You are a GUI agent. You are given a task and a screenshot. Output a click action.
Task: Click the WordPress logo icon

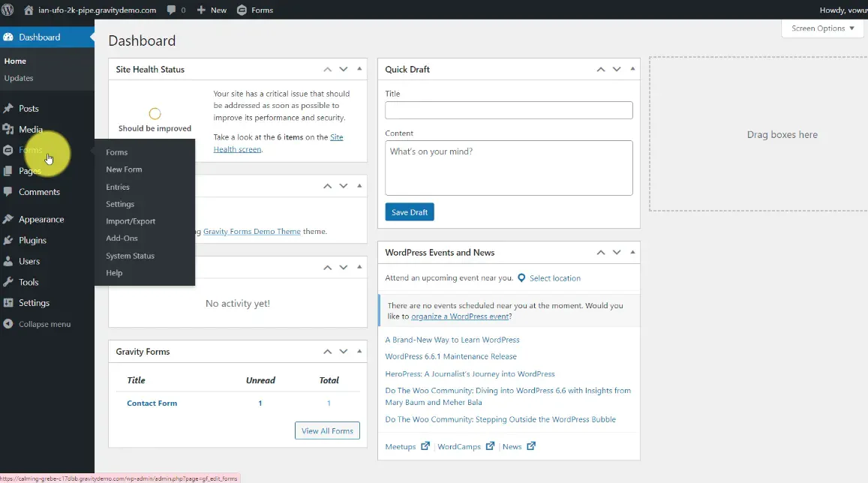(x=8, y=10)
